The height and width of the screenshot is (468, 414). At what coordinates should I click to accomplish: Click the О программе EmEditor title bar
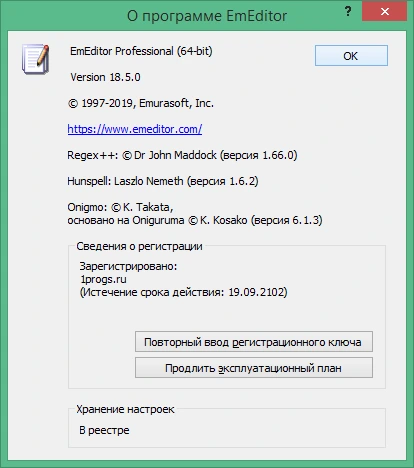[x=207, y=16]
